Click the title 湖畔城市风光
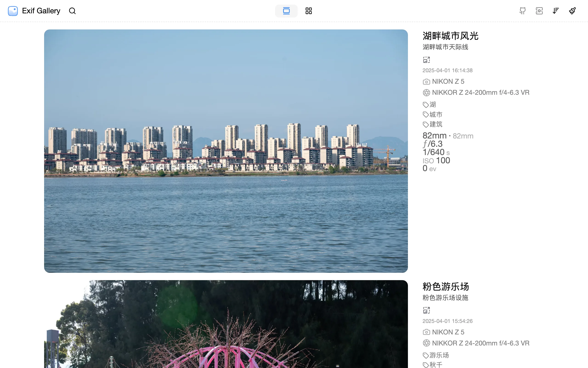The width and height of the screenshot is (588, 368). click(450, 36)
